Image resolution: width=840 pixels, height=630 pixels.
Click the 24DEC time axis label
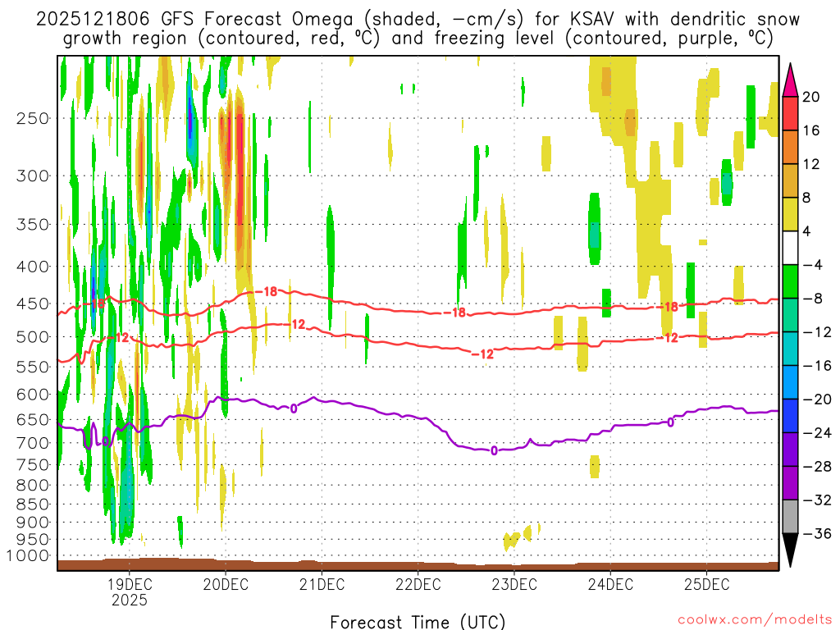610,584
